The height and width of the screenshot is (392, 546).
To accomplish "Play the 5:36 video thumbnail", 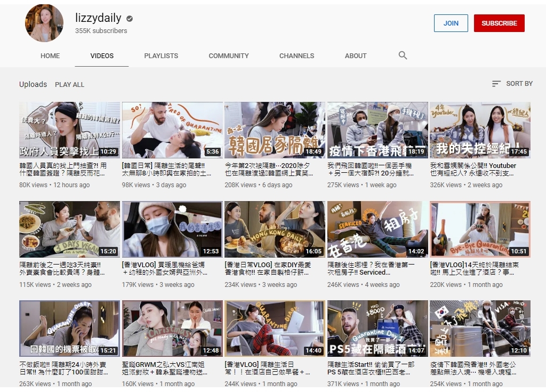I will pyautogui.click(x=172, y=130).
